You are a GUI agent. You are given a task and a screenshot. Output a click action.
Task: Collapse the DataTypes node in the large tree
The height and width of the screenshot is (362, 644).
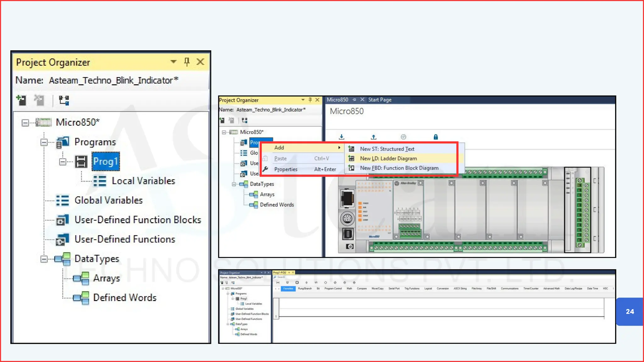tap(44, 259)
